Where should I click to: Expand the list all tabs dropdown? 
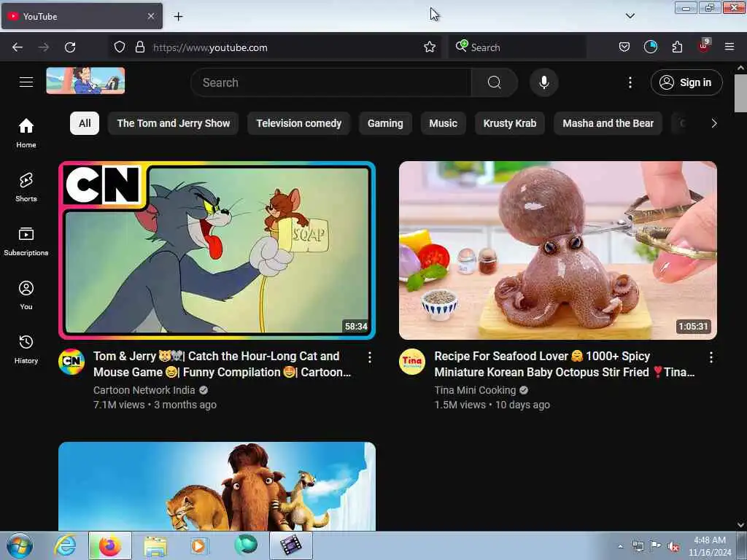tap(630, 16)
